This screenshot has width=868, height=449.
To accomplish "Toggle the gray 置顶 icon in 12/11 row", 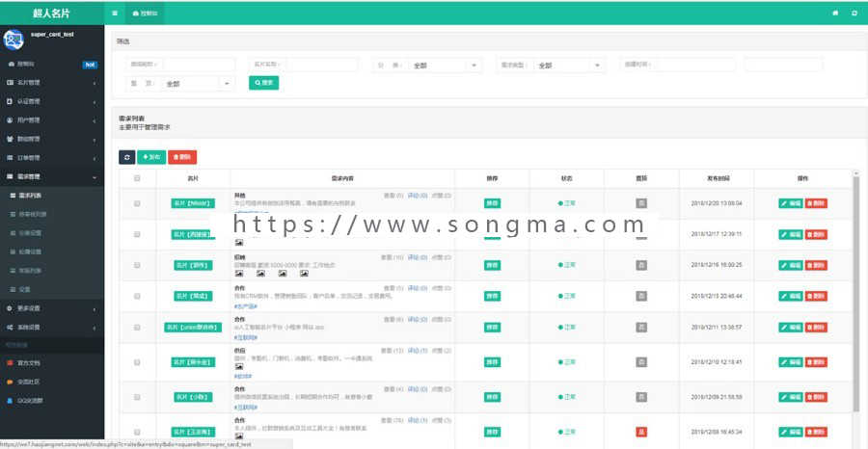I will [x=641, y=327].
